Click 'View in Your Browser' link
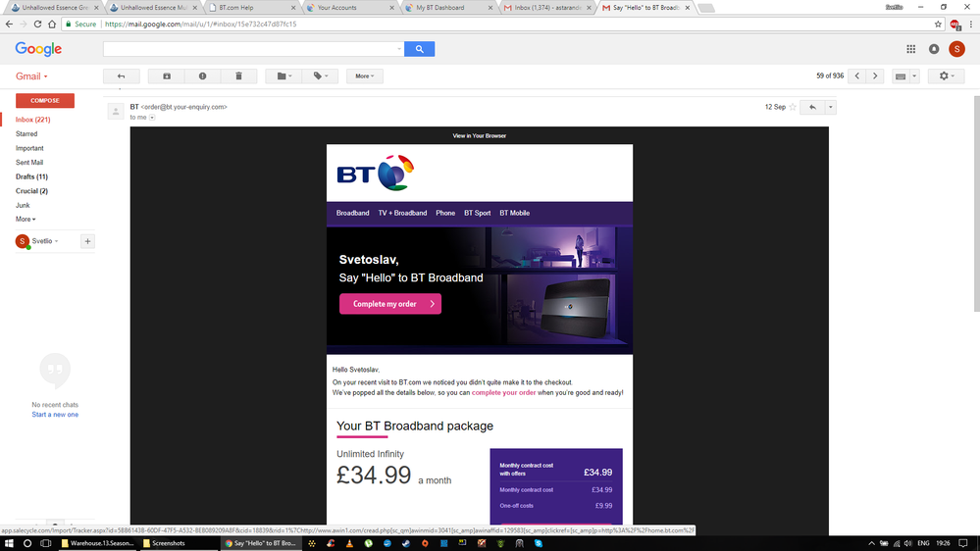Image resolution: width=980 pixels, height=551 pixels. (x=480, y=135)
